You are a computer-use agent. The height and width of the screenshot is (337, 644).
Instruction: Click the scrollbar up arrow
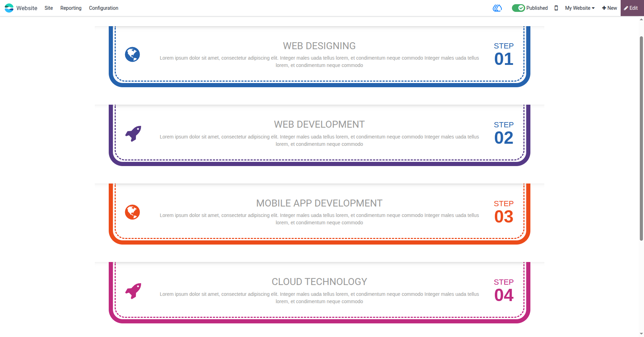[641, 20]
